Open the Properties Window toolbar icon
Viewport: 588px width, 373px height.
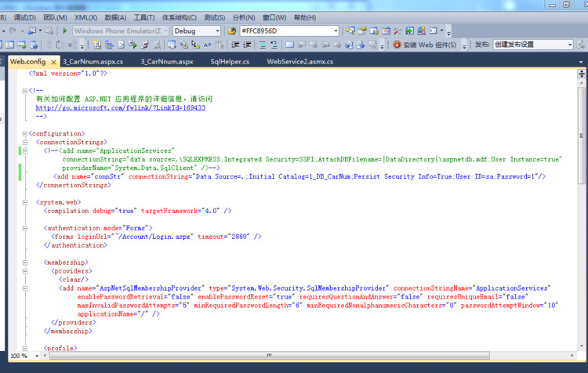coord(362,31)
